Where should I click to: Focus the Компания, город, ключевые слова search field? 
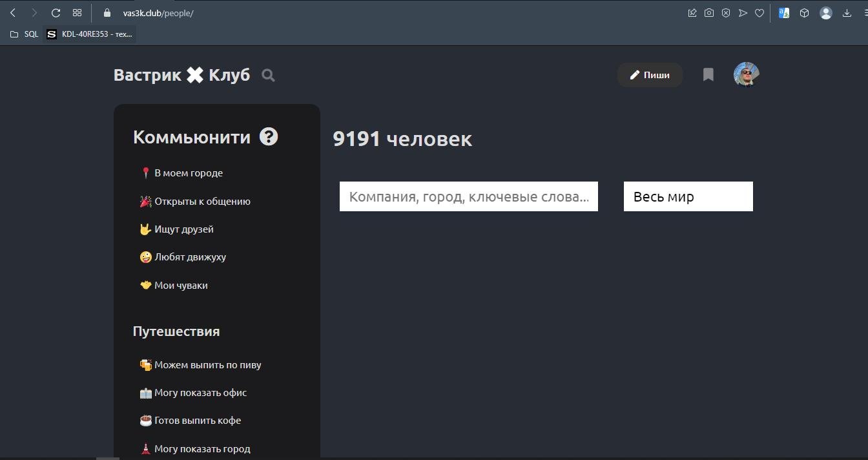click(468, 196)
